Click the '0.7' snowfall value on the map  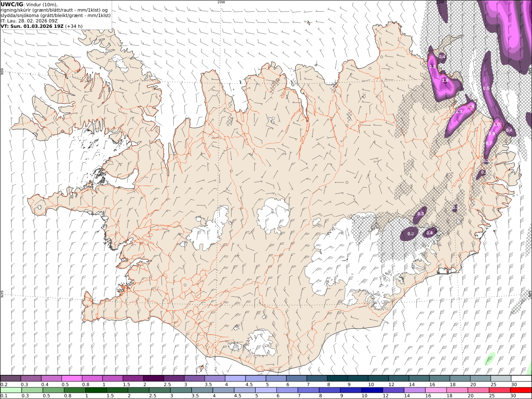coord(489,143)
